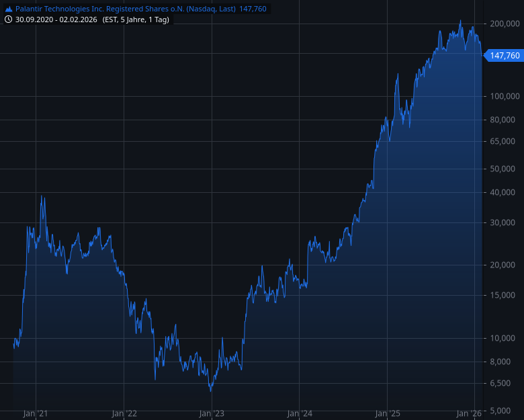Image resolution: width=524 pixels, height=420 pixels.
Task: Select the Jan '24 label on time axis
Action: 300,413
